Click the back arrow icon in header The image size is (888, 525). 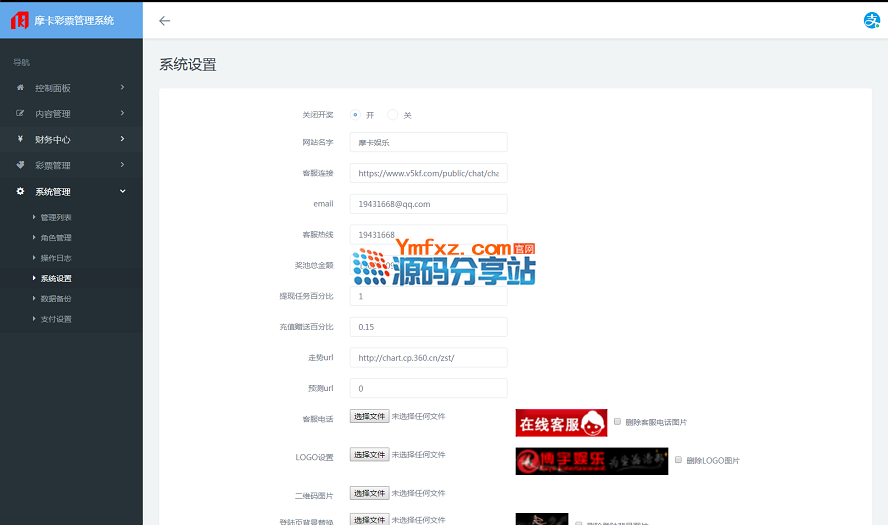[x=165, y=20]
